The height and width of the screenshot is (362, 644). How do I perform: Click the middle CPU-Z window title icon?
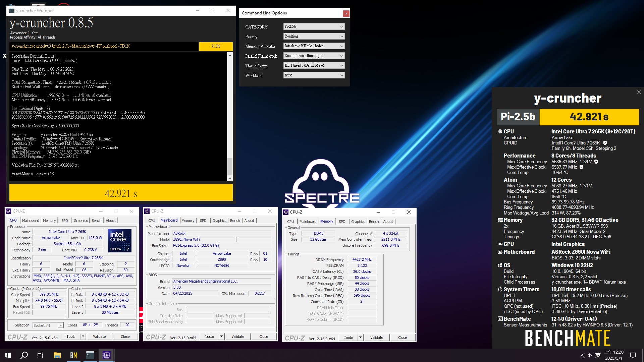147,211
